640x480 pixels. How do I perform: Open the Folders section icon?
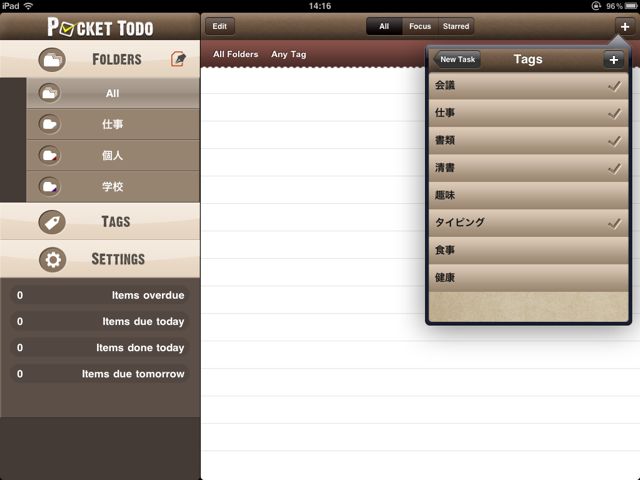(x=52, y=60)
